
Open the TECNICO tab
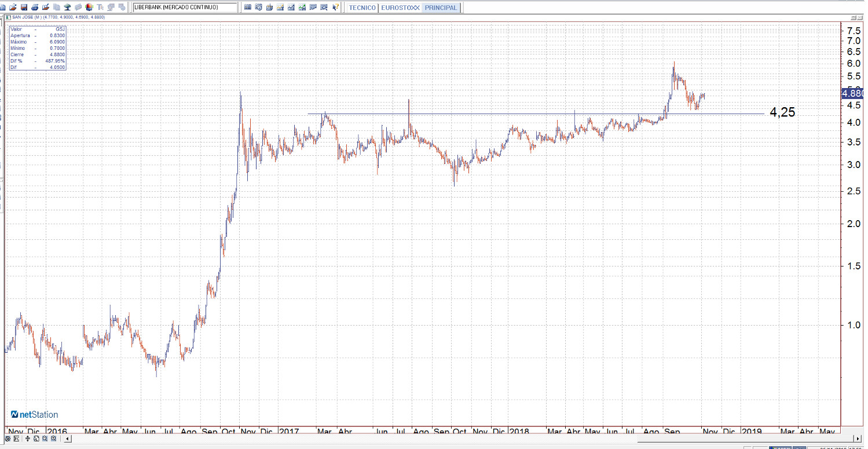pyautogui.click(x=362, y=8)
